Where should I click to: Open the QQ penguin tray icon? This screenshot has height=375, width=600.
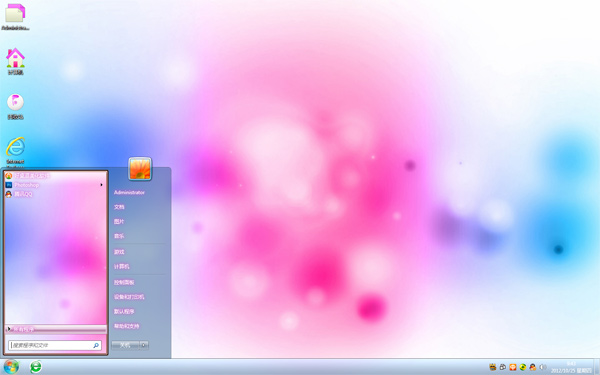click(x=533, y=367)
